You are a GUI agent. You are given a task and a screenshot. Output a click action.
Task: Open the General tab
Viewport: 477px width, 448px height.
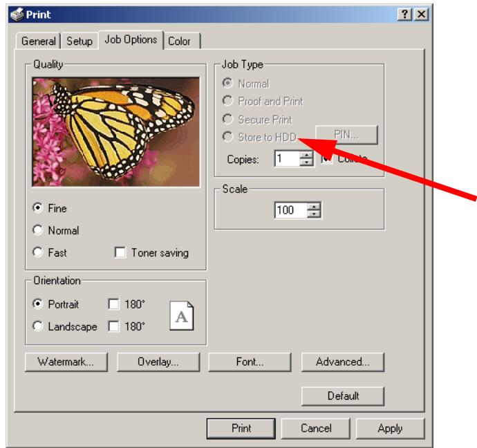tap(38, 41)
